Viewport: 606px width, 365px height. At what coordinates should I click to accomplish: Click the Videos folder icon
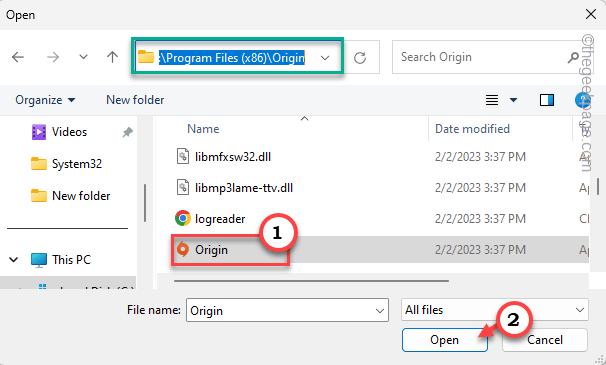click(39, 132)
